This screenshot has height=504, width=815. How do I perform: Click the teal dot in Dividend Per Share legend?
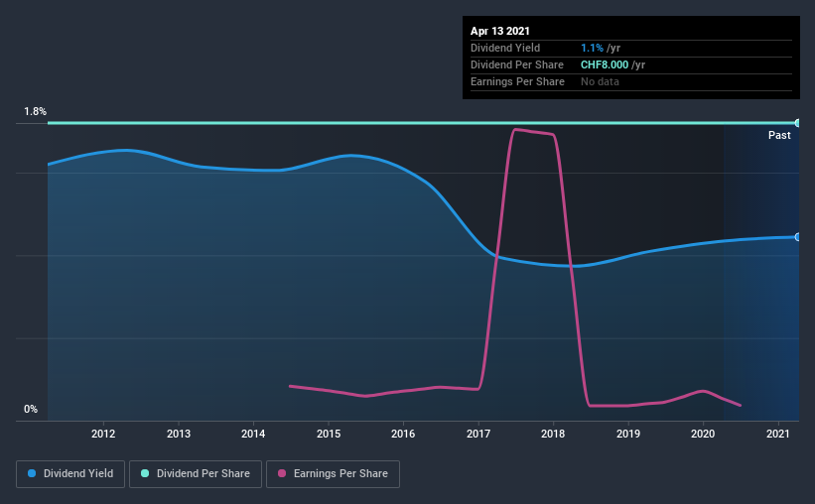(145, 473)
